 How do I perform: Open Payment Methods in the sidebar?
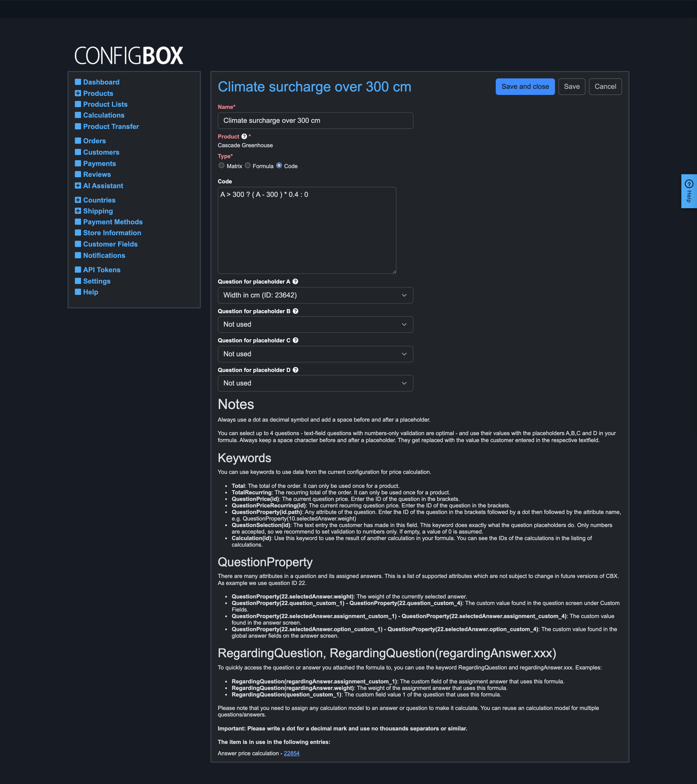click(x=113, y=222)
